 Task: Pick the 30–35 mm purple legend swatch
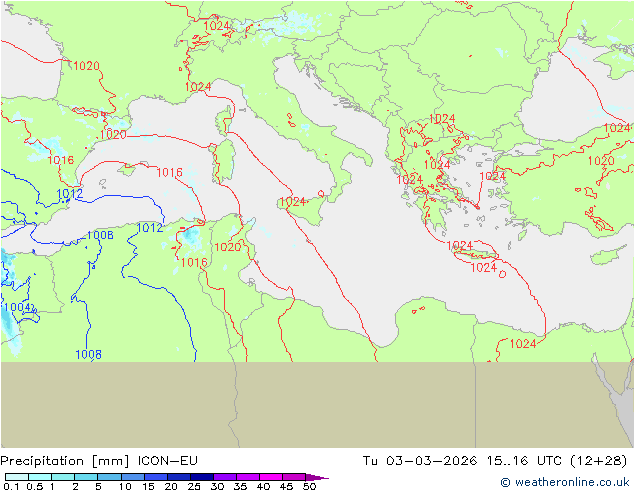click(x=225, y=477)
